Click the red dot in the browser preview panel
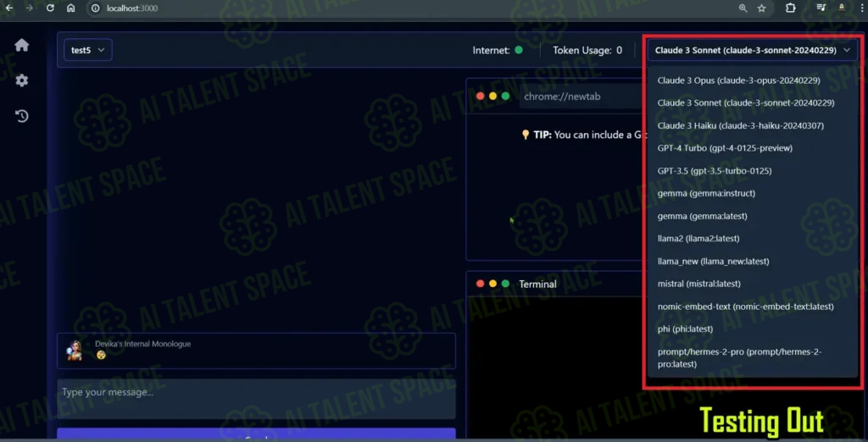This screenshot has width=868, height=442. click(480, 97)
